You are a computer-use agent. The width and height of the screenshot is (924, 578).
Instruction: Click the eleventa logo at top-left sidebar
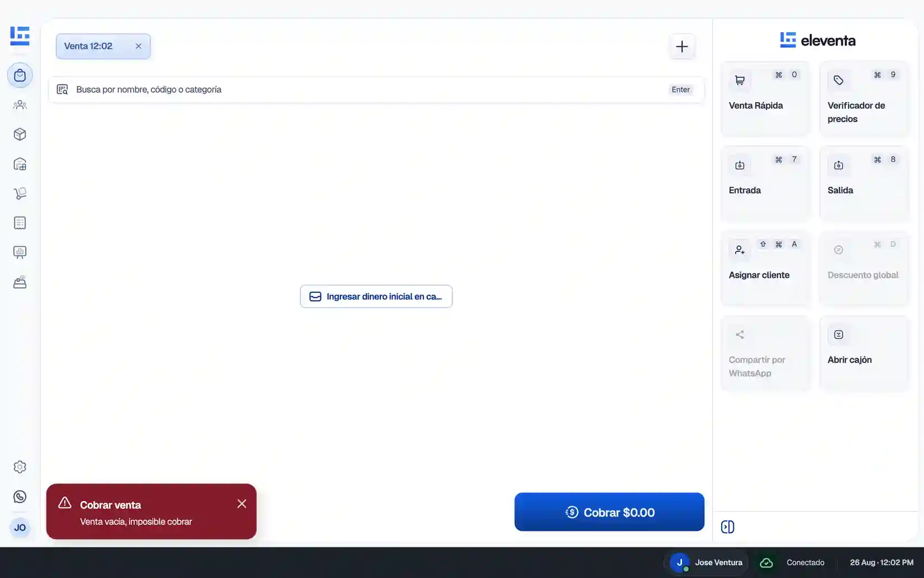(20, 36)
